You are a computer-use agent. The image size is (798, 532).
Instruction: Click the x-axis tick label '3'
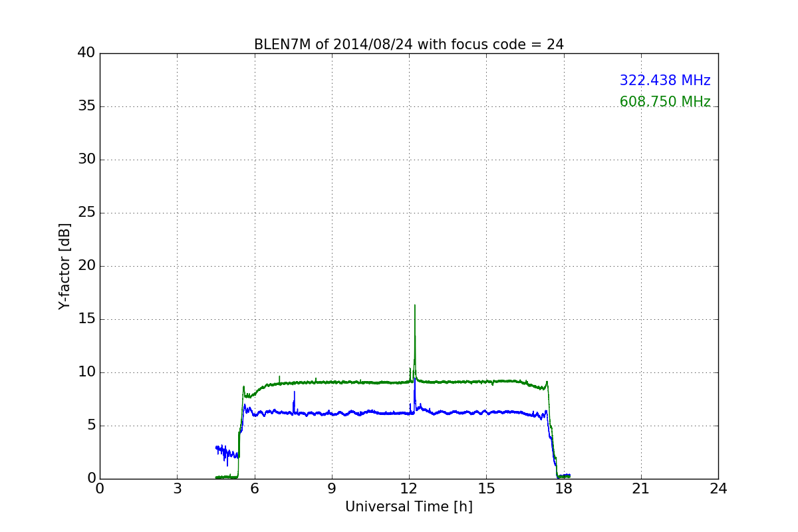click(x=177, y=489)
